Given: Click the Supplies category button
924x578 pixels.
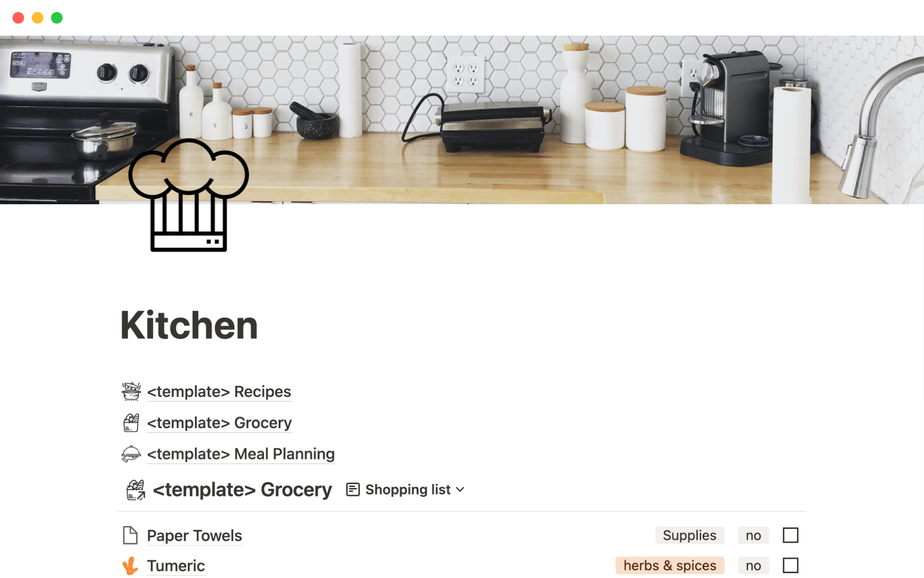Looking at the screenshot, I should click(689, 536).
